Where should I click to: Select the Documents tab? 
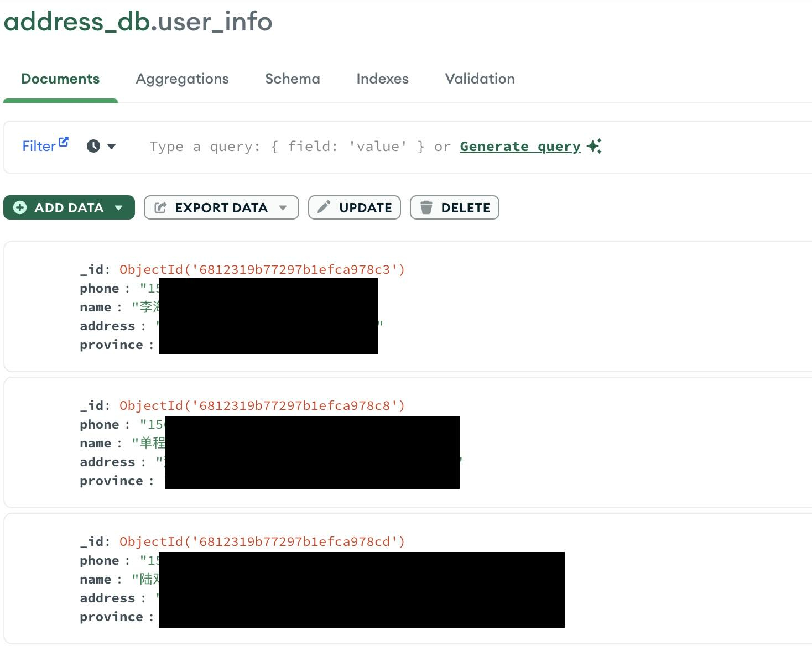pyautogui.click(x=60, y=79)
